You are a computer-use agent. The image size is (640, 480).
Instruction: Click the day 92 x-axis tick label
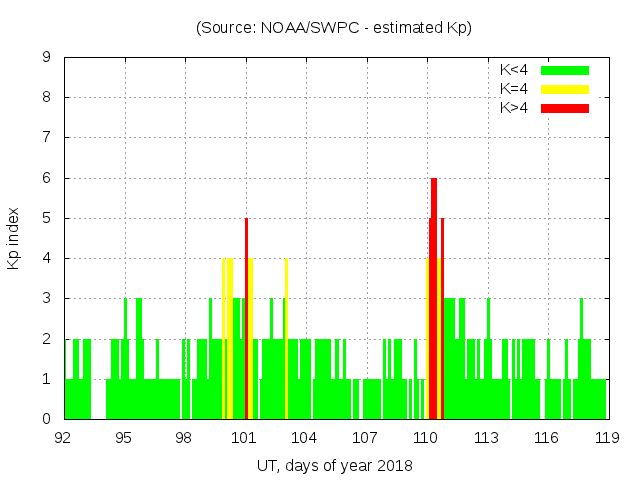[64, 438]
